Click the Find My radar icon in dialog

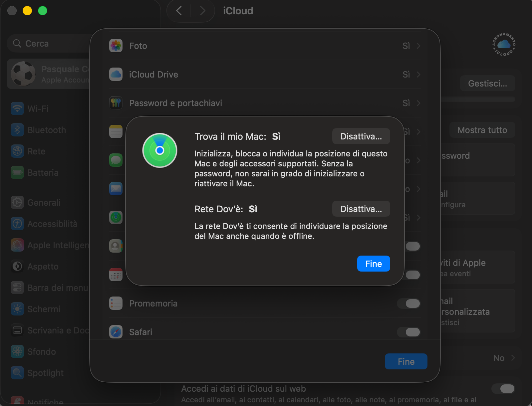point(160,150)
